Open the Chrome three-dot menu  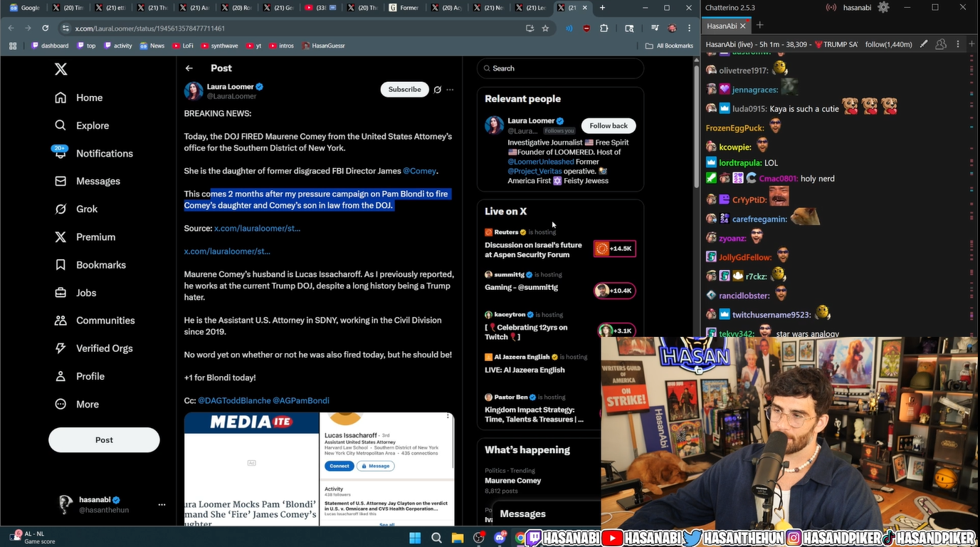pyautogui.click(x=689, y=28)
